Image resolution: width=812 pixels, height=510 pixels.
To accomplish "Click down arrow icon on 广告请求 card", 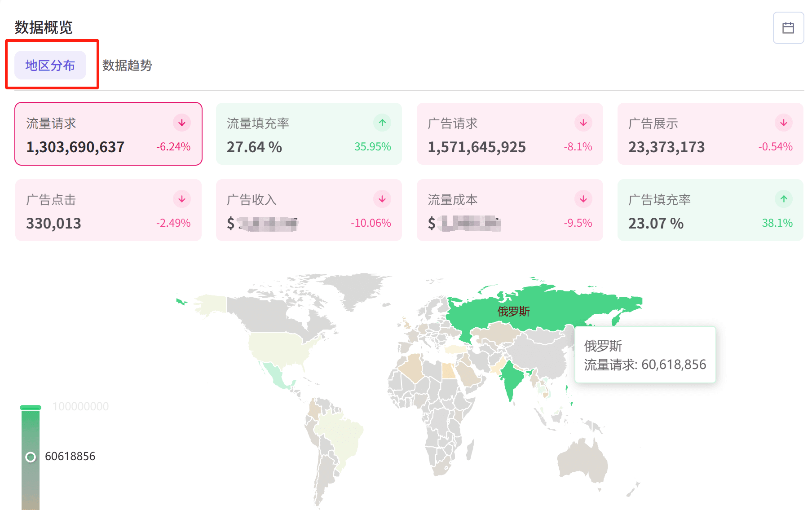I will tap(583, 123).
